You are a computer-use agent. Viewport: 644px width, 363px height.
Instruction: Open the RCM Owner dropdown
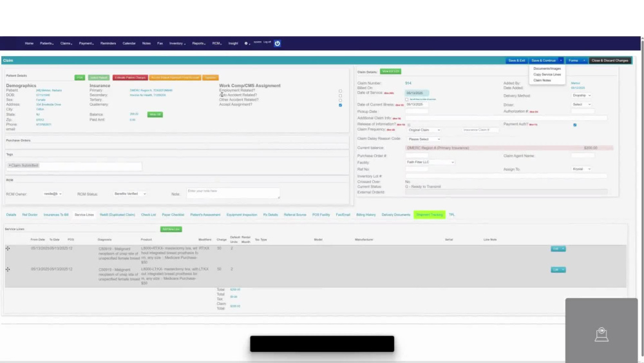pos(53,193)
